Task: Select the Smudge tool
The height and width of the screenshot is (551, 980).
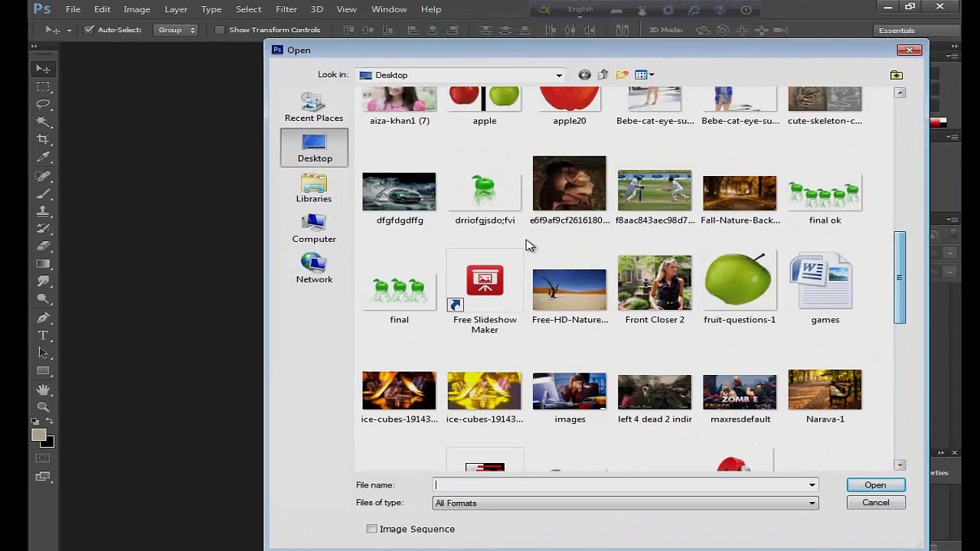Action: tap(44, 282)
